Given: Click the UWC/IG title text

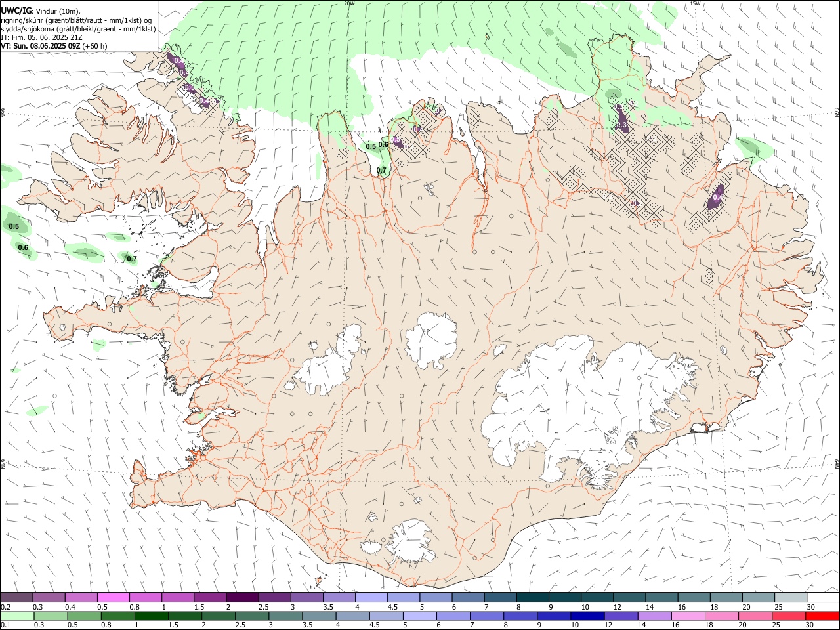Looking at the screenshot, I should click(16, 10).
